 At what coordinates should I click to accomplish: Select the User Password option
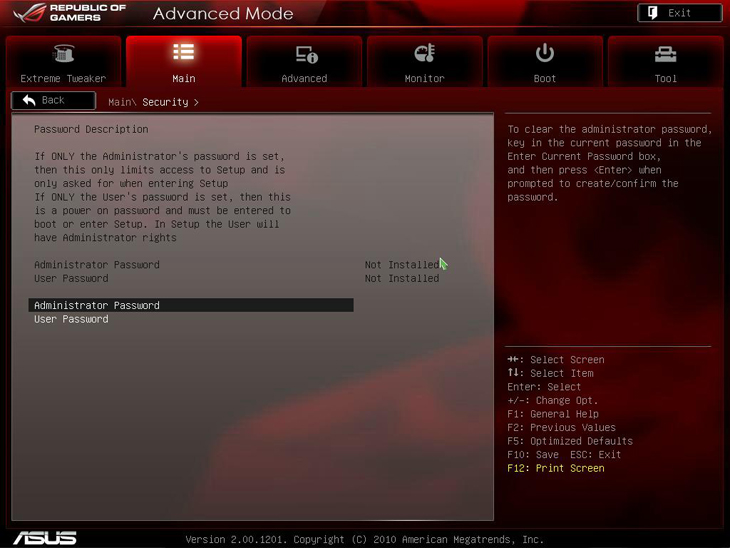point(71,319)
